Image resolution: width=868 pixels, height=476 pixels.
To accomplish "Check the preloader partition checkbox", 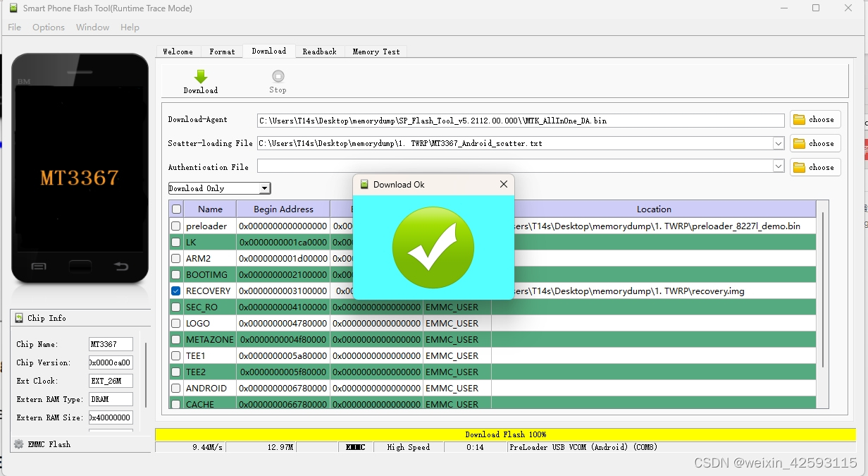I will [175, 226].
